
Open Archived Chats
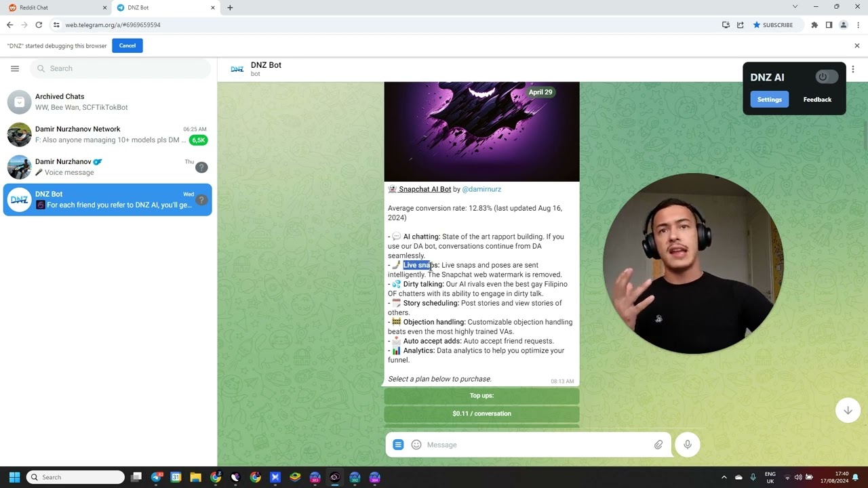pos(108,102)
